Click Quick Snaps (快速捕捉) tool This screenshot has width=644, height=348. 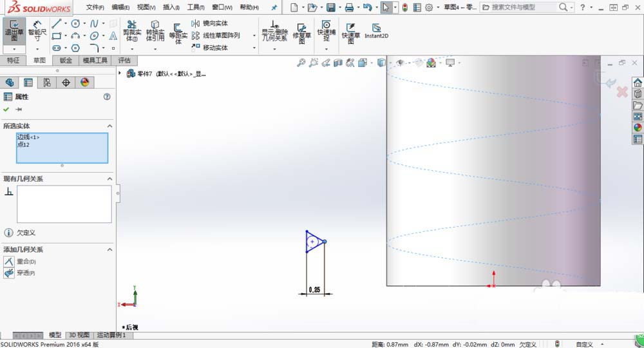pyautogui.click(x=326, y=31)
